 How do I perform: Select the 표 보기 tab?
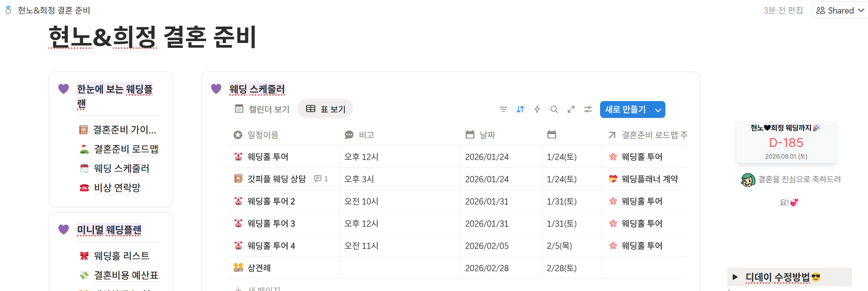point(325,109)
